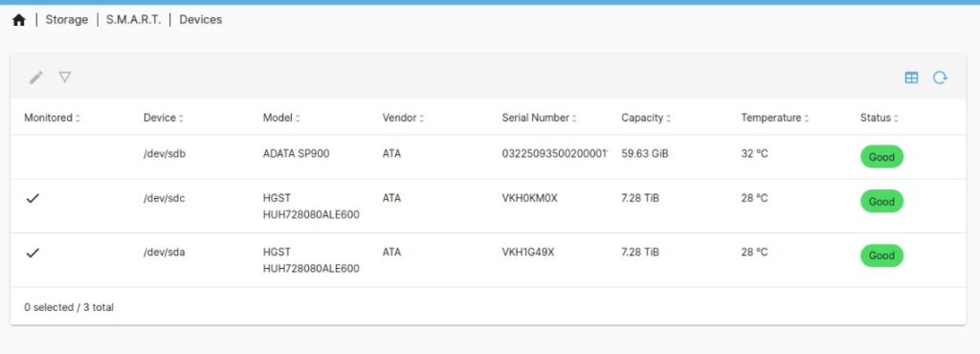
Task: Click the edit pencil icon
Action: [36, 77]
